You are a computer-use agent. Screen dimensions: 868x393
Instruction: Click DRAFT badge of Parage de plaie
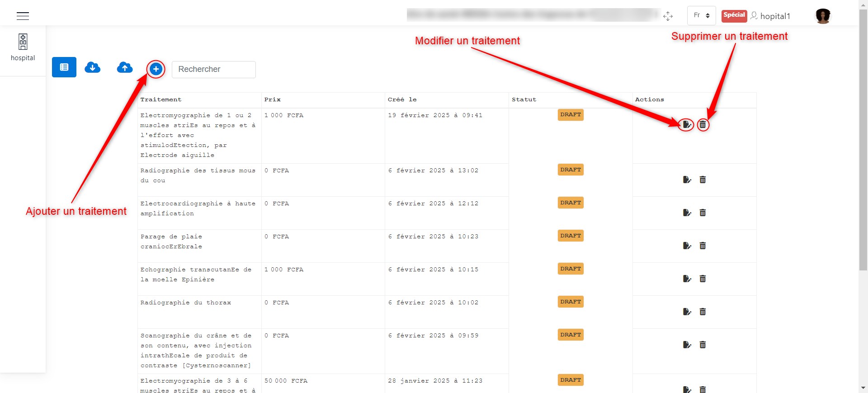tap(571, 236)
